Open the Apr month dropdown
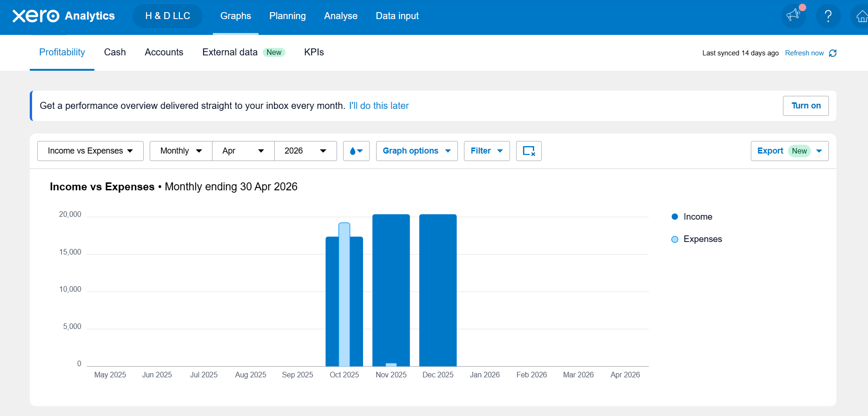The height and width of the screenshot is (416, 868). 243,151
